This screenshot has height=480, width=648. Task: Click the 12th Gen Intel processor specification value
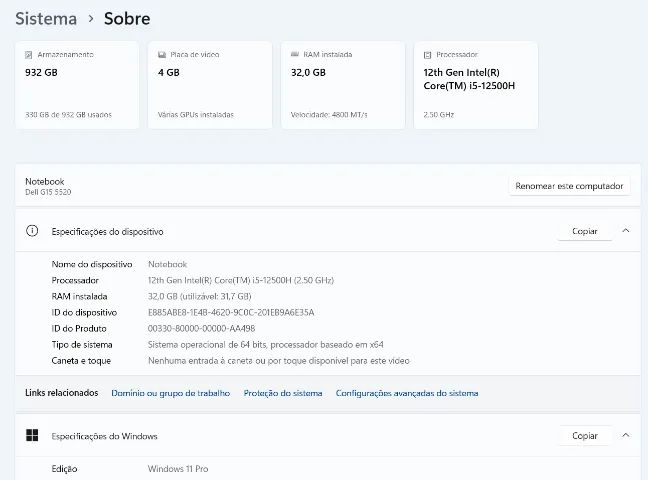(241, 280)
